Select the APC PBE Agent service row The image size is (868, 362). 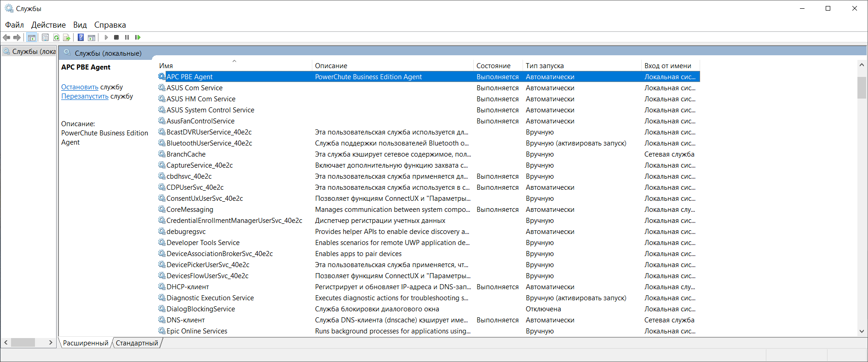(x=429, y=76)
